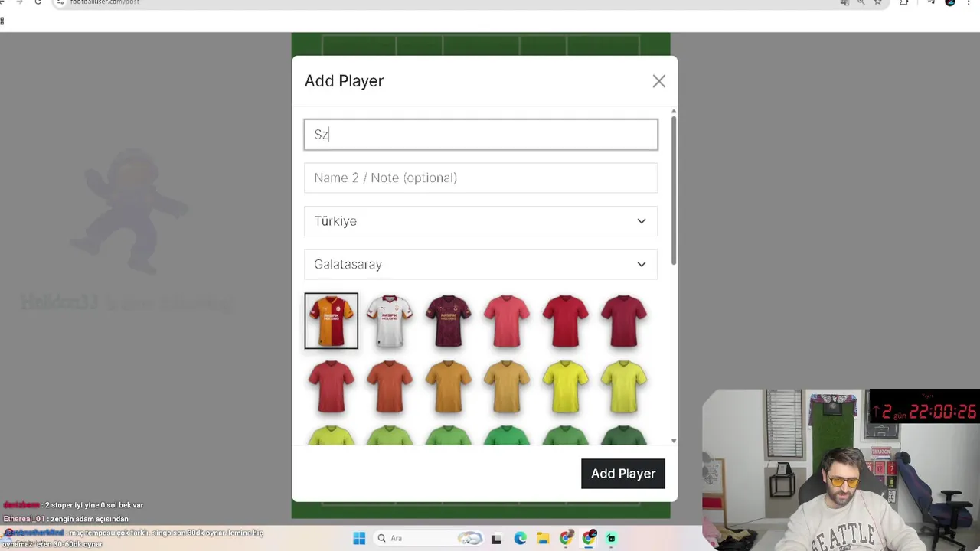Click the scrollbar up arrow in dialog
Image resolution: width=980 pixels, height=551 pixels.
(x=674, y=112)
